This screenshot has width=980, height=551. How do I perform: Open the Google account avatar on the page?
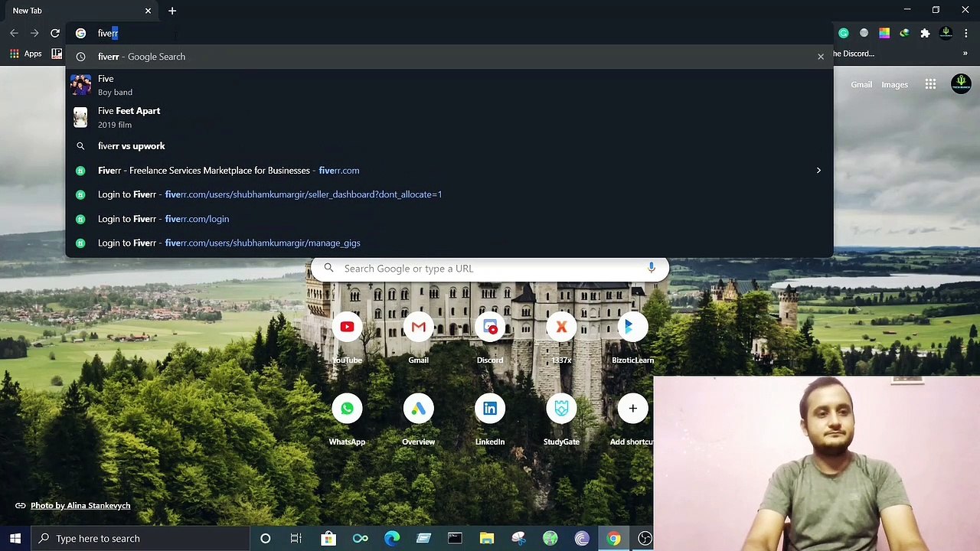click(961, 84)
